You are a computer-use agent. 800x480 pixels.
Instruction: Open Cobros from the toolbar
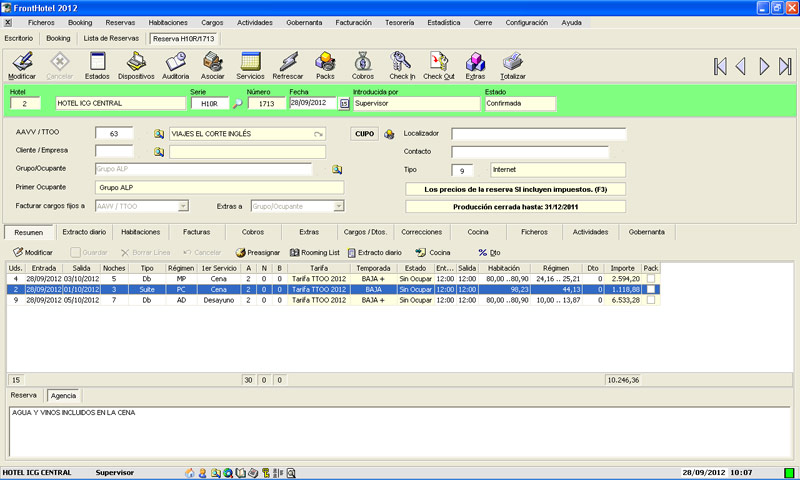point(363,62)
